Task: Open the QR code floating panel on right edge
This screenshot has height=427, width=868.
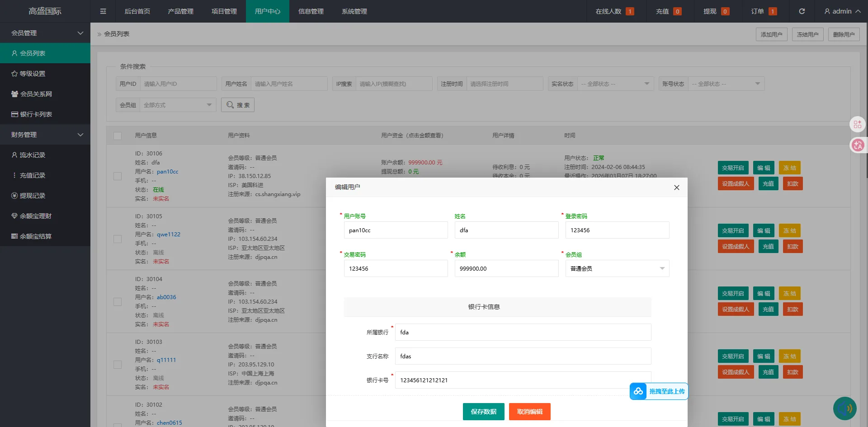Action: [857, 124]
